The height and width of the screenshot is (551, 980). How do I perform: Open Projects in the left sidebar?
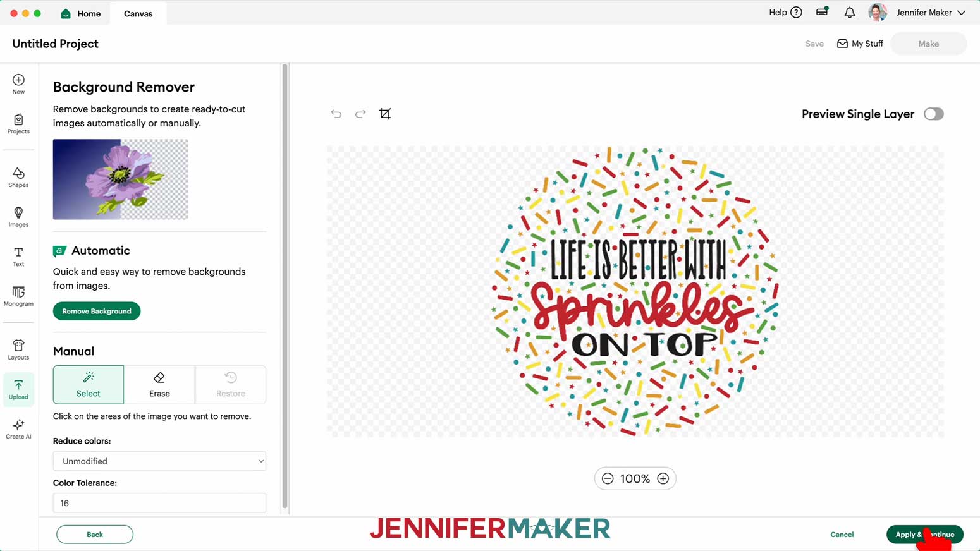[18, 124]
